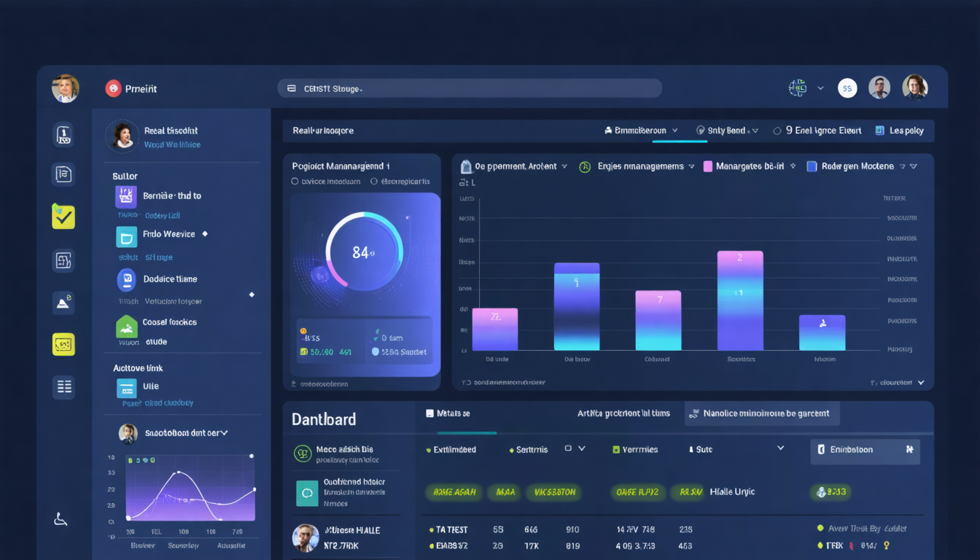Click the red circle icon beside Prneiit

pyautogui.click(x=113, y=88)
